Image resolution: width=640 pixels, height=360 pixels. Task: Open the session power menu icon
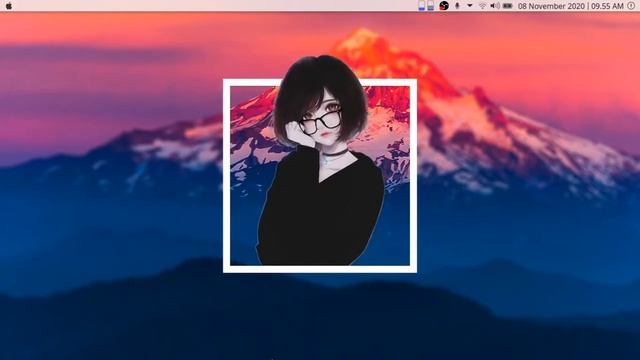coord(631,6)
